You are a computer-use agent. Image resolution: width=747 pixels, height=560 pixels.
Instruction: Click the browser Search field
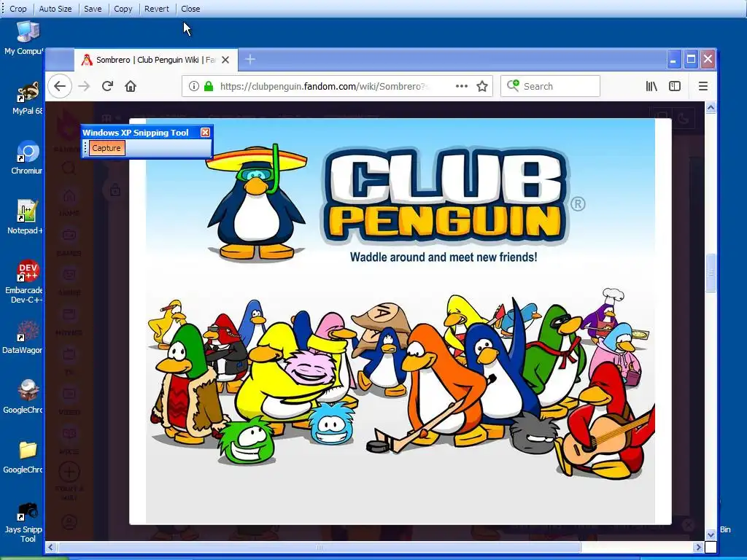point(550,86)
